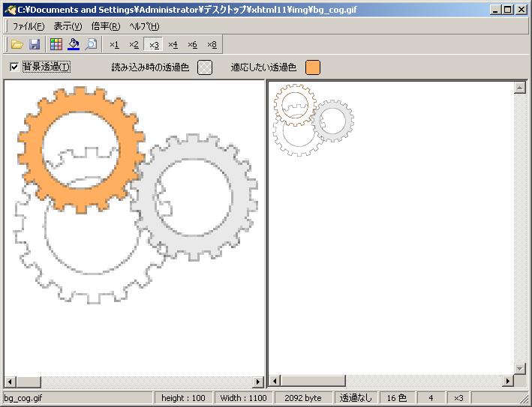Open the color palette grid icon
532x407 pixels.
point(56,44)
